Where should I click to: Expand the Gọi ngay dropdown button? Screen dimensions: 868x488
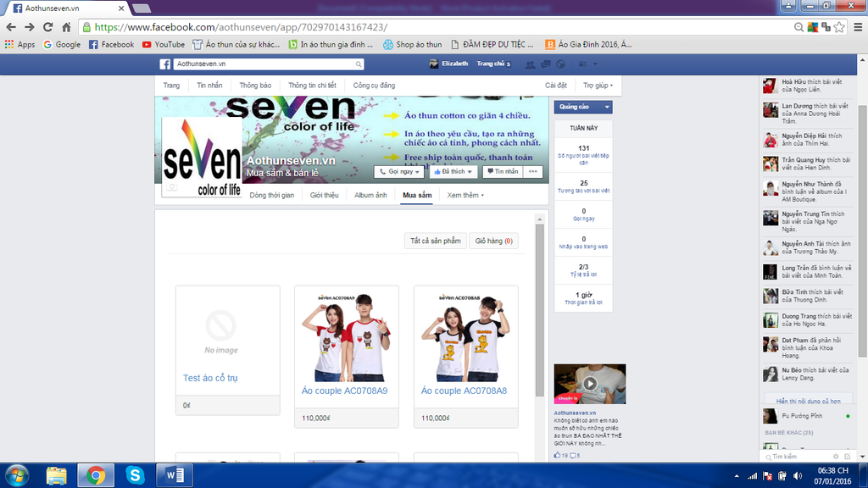click(399, 171)
